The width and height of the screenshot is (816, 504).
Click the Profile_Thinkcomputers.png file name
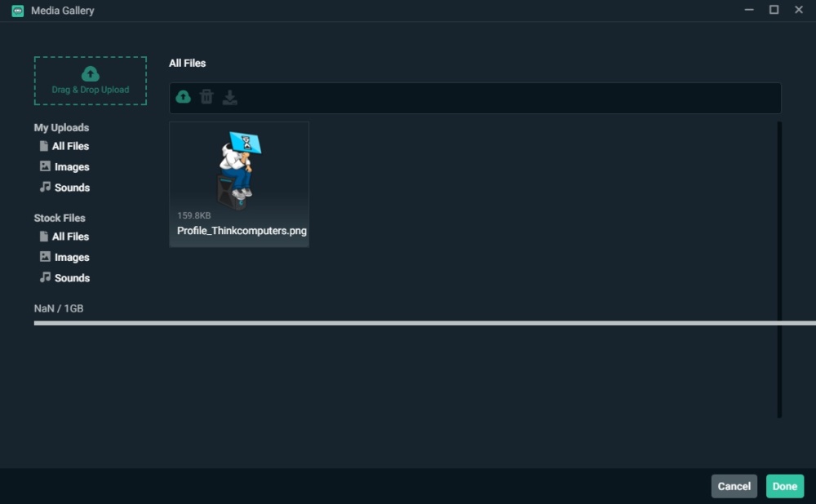[x=242, y=231]
